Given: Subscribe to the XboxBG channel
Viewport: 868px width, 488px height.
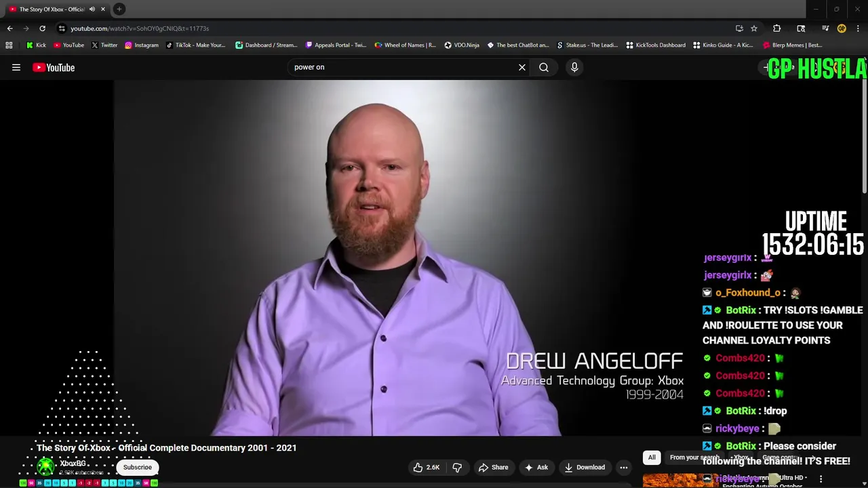Looking at the screenshot, I should 138,467.
